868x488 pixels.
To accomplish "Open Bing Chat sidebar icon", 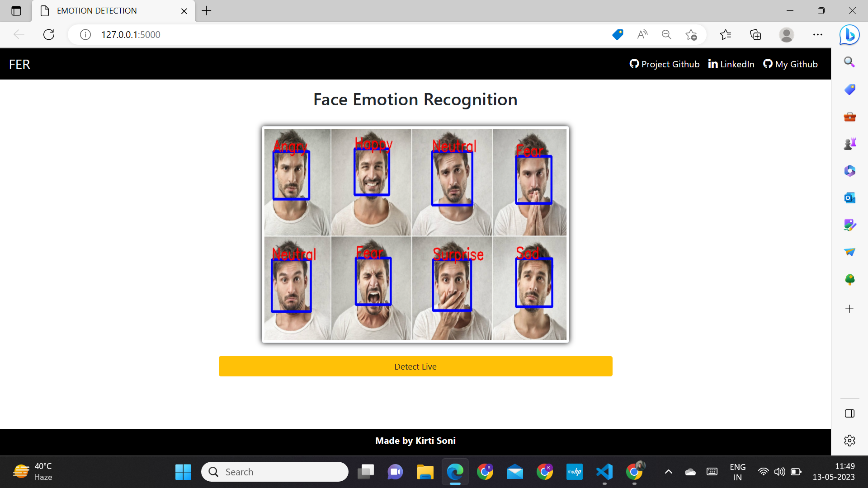I will pos(849,34).
